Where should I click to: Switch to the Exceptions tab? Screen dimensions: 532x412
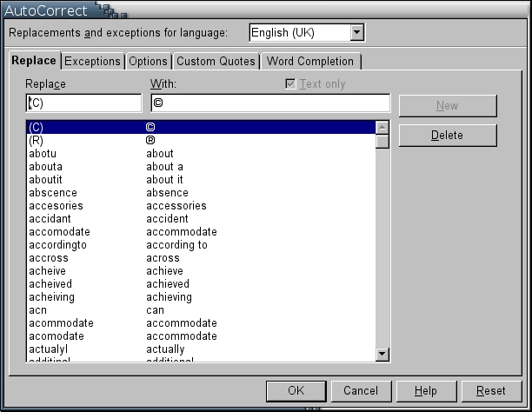click(x=92, y=62)
